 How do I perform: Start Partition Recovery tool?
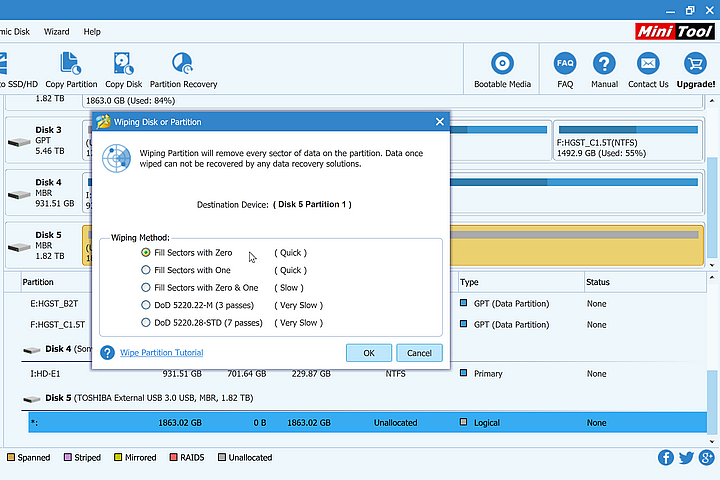(x=183, y=70)
